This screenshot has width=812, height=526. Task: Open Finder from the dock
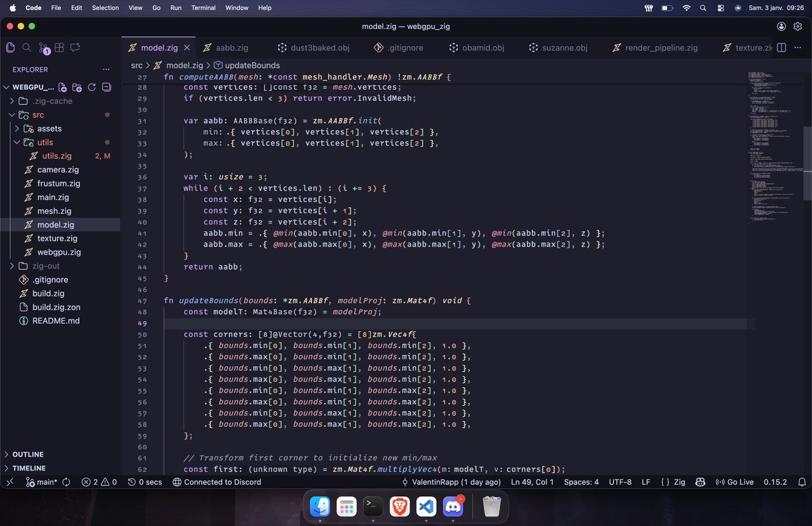point(319,506)
